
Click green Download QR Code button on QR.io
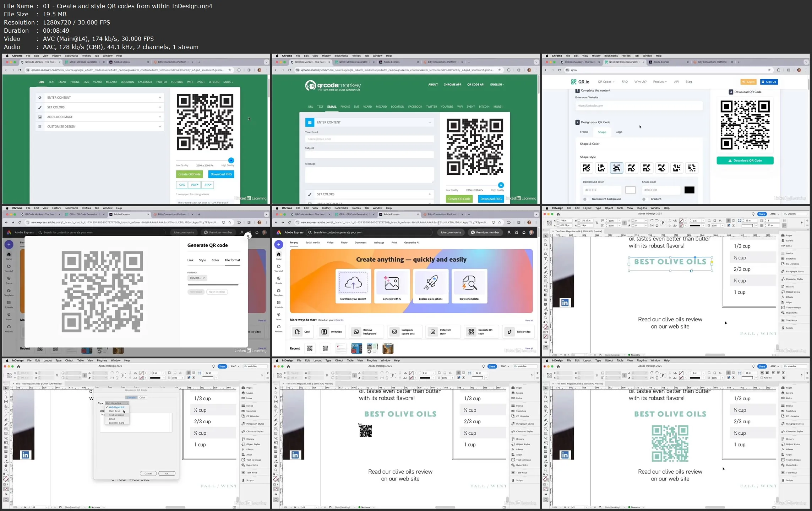tap(745, 161)
